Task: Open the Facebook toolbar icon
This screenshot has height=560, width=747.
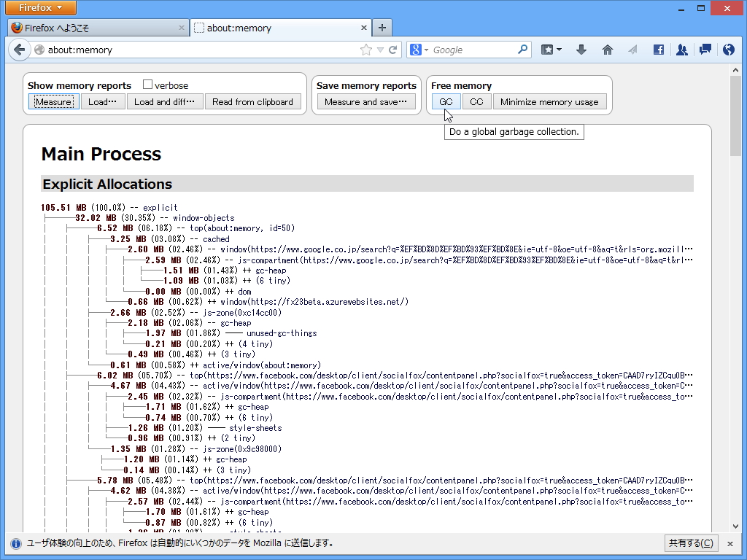Action: tap(659, 50)
